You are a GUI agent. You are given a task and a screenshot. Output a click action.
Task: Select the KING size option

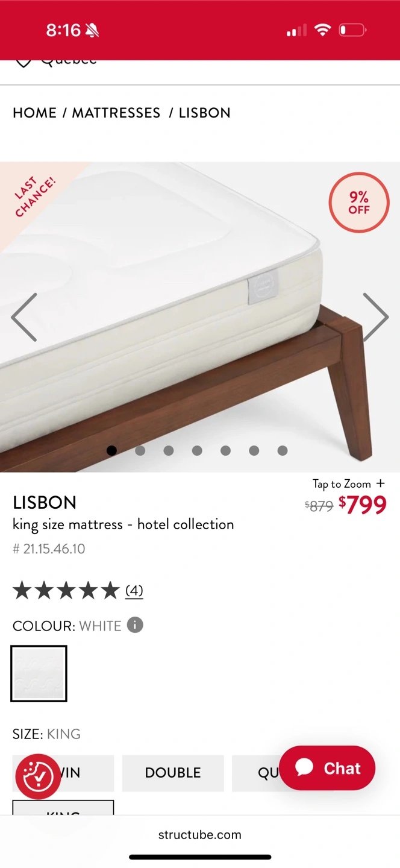pos(63,808)
